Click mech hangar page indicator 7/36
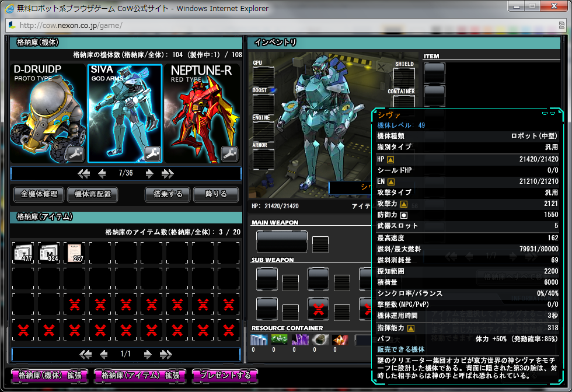The image size is (572, 392). pyautogui.click(x=126, y=173)
